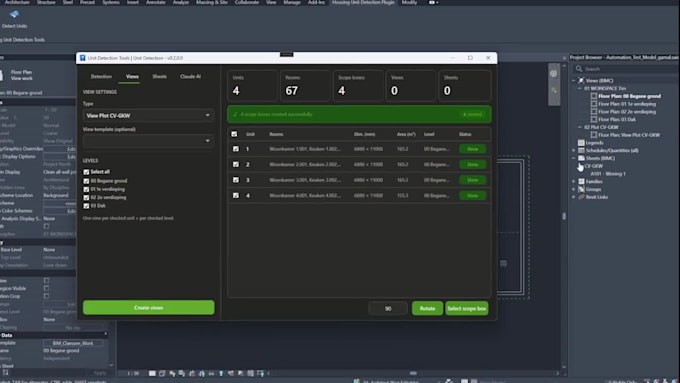Click the Sheets (BIMC) folder icon
Image resolution: width=680 pixels, height=383 pixels.
coord(581,158)
